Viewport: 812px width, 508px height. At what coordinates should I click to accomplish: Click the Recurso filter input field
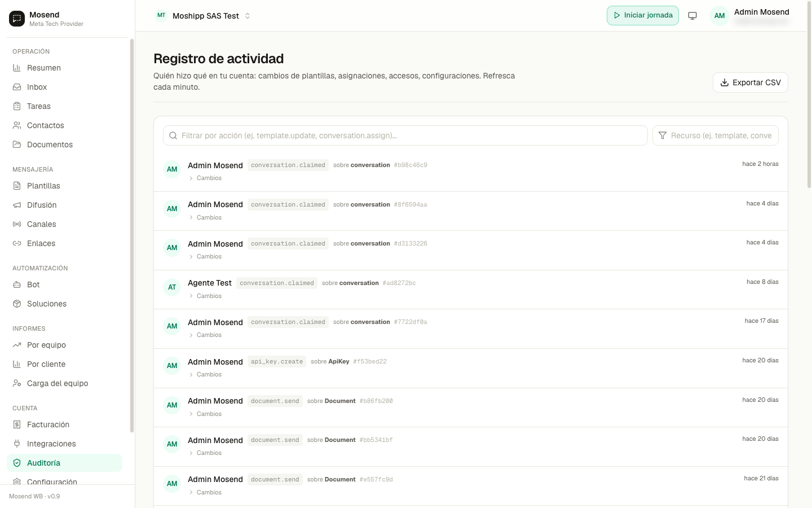716,135
